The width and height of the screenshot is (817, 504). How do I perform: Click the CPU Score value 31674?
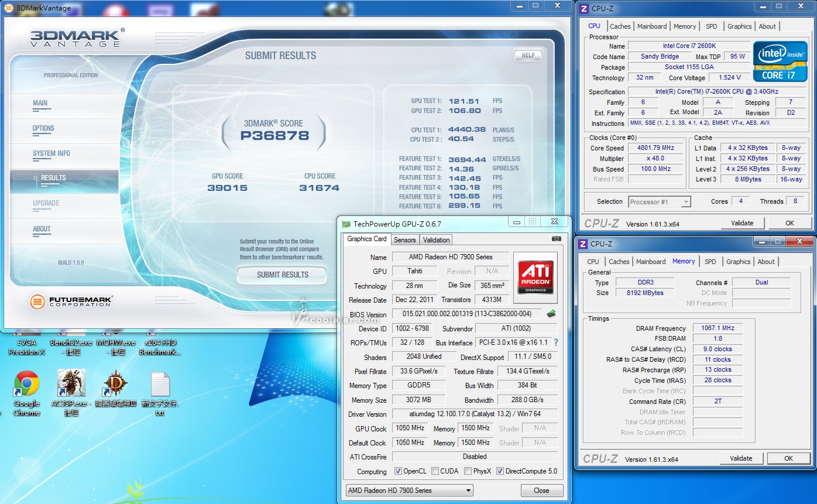(320, 188)
